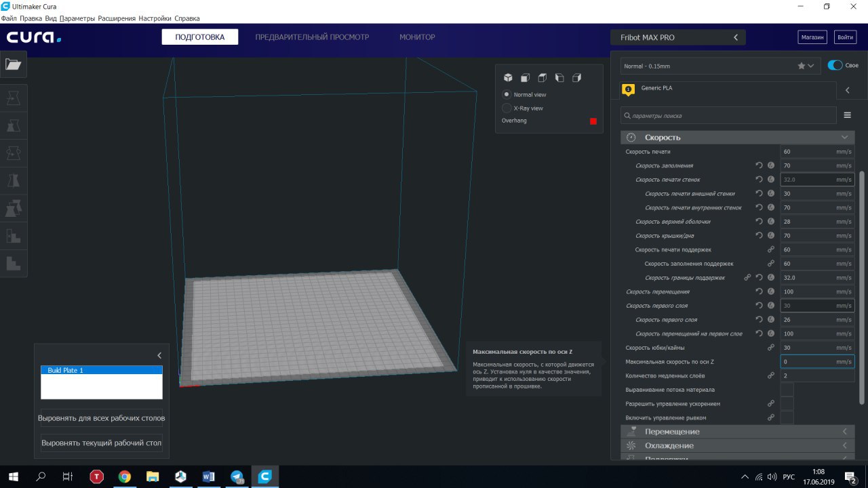
Task: Open the Normal - 0.15mm profile dropdown
Action: tap(720, 66)
